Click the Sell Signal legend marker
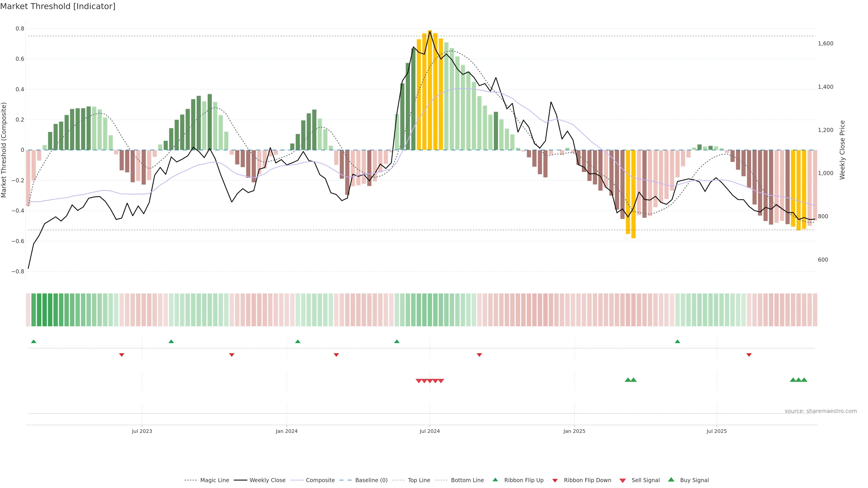The height and width of the screenshot is (488, 868). tap(623, 480)
